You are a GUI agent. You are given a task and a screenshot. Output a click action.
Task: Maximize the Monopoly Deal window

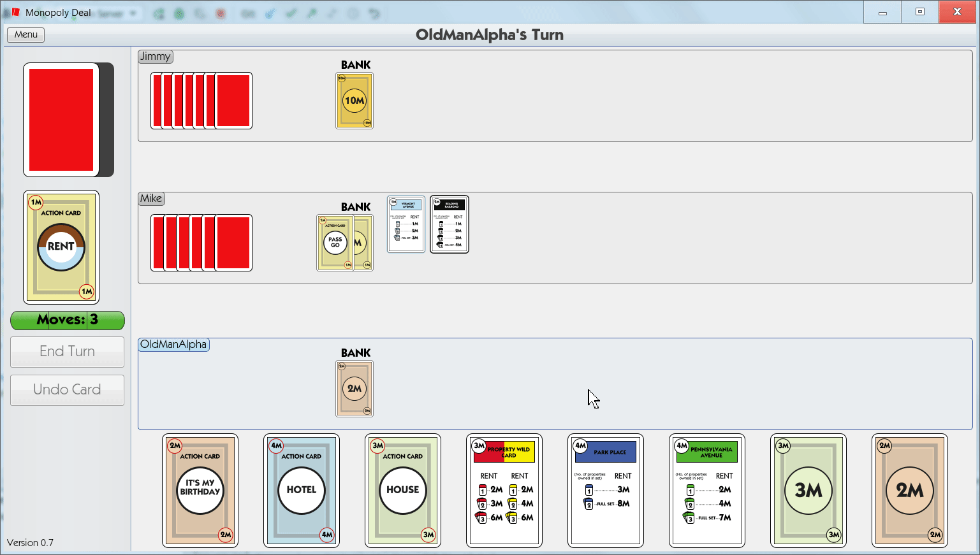point(920,11)
